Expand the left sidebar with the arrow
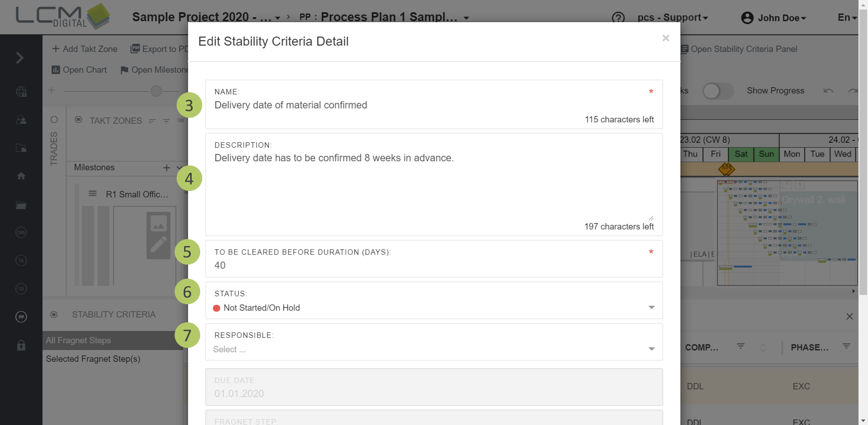 (20, 58)
